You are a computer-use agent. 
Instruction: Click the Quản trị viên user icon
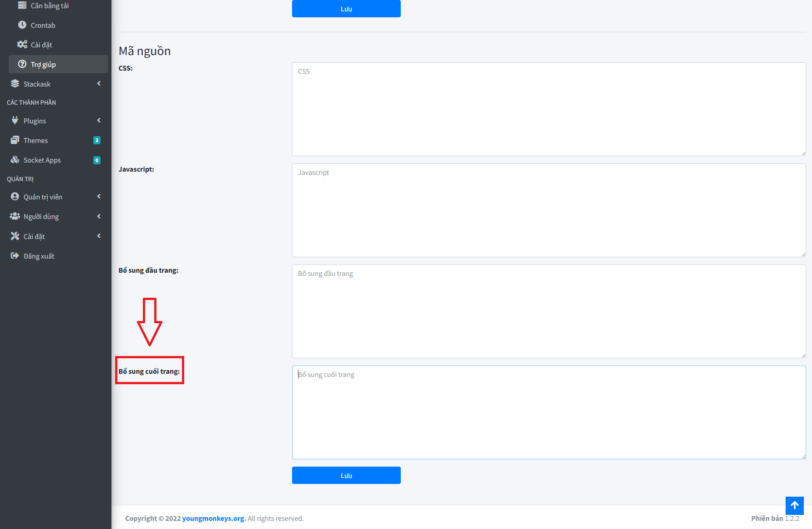15,197
